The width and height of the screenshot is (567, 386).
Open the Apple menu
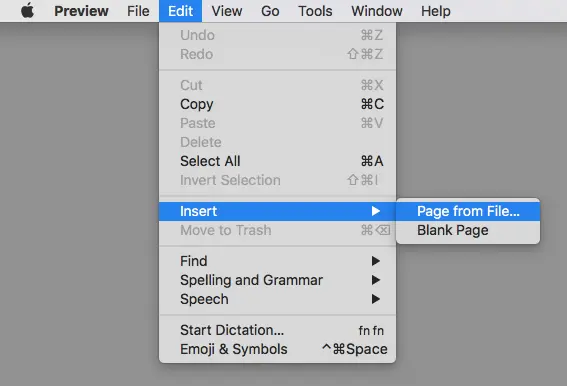tap(27, 11)
